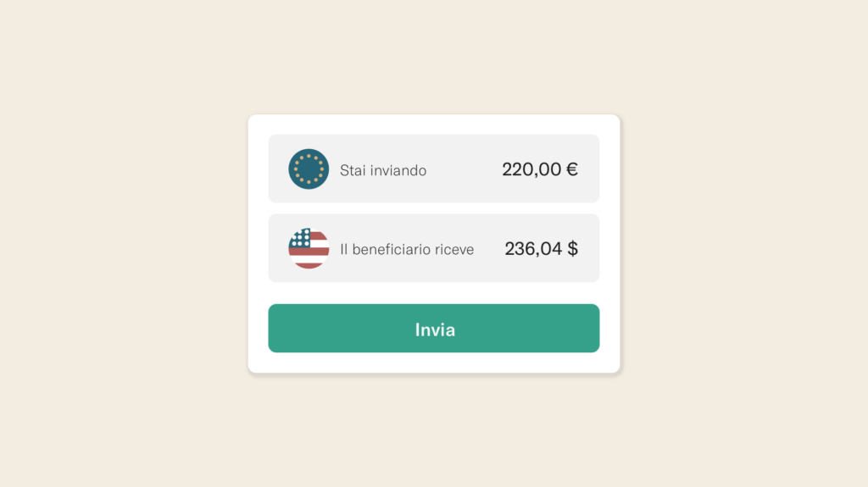
Task: Click the white "Invia" text label
Action: click(x=435, y=329)
